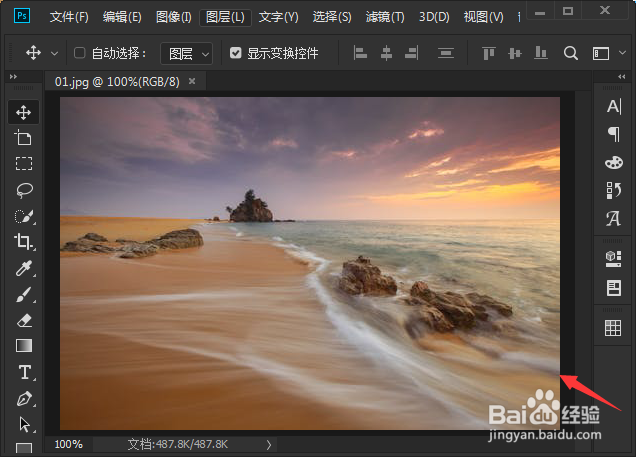Open the History panel icon
Image resolution: width=636 pixels, height=457 pixels.
coord(614,190)
